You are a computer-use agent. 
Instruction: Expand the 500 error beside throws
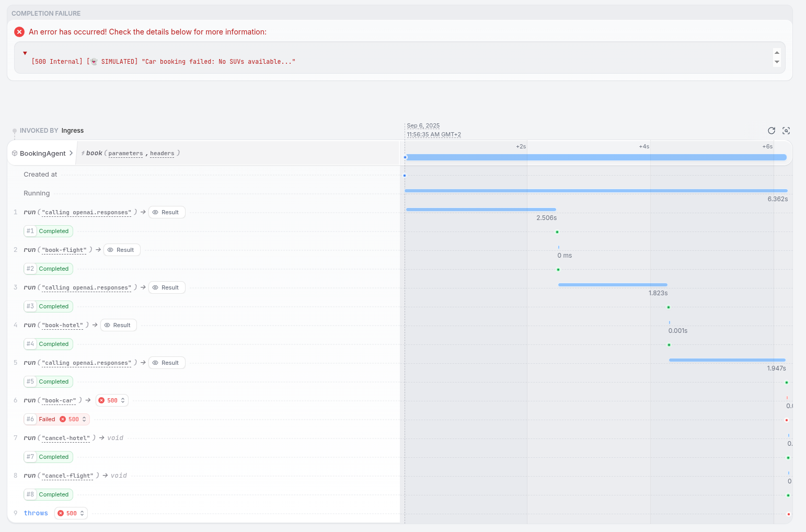click(71, 513)
